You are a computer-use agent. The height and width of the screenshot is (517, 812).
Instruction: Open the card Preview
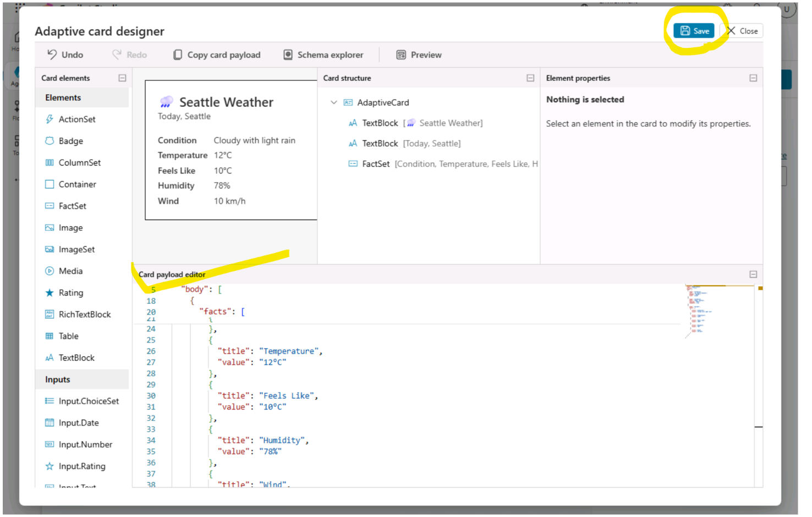click(419, 55)
